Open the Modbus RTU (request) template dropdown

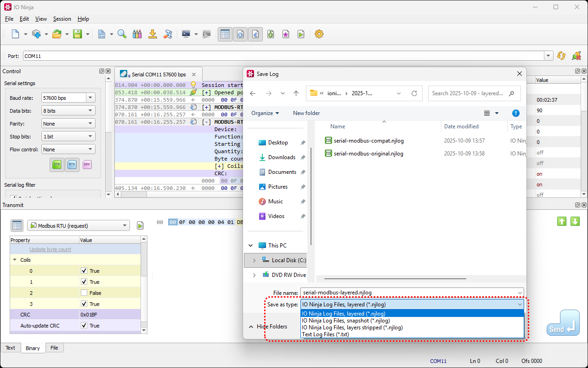[124, 225]
